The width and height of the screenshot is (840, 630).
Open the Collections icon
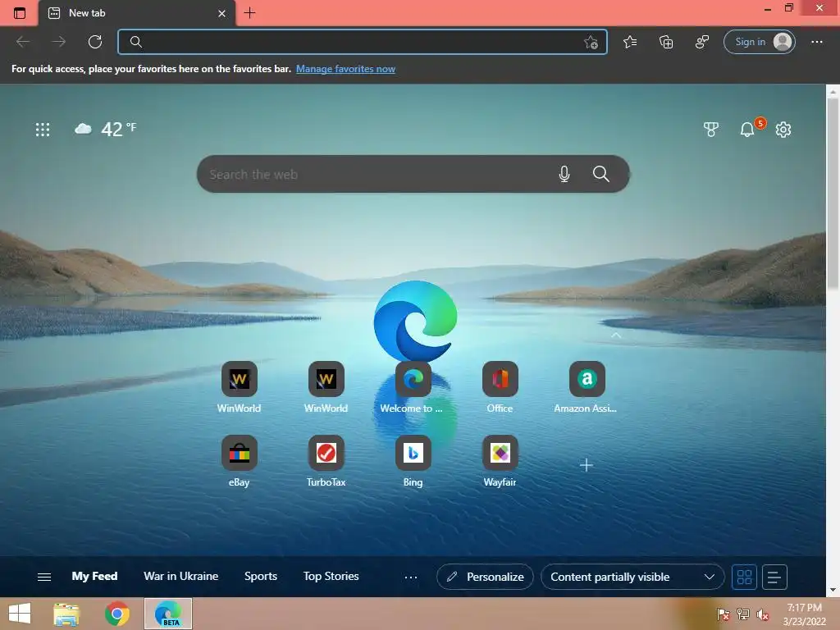point(666,42)
